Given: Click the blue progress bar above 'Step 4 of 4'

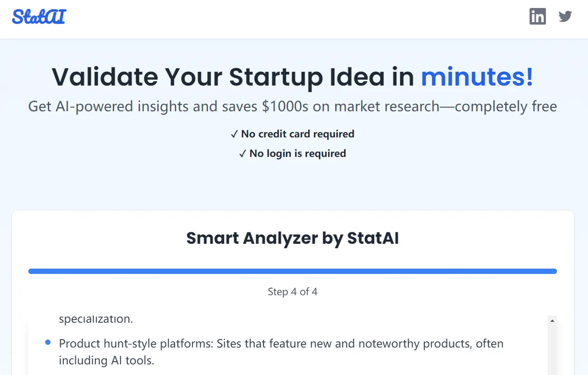Looking at the screenshot, I should (x=292, y=271).
